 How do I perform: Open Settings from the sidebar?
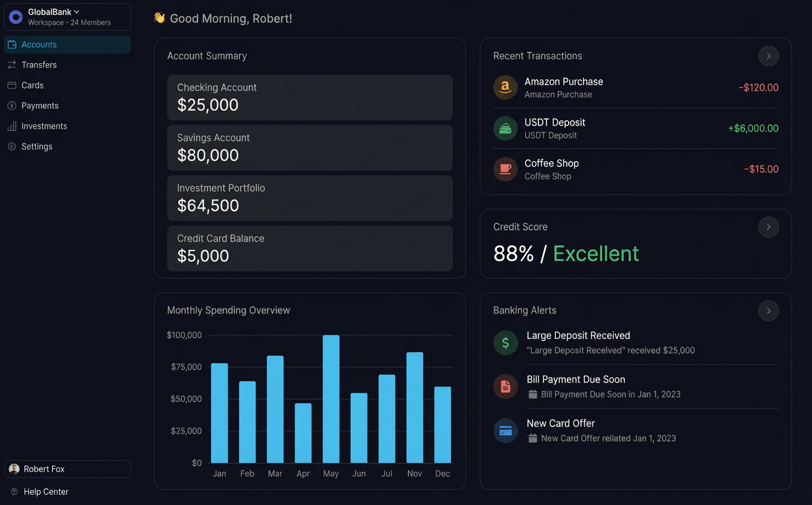click(37, 147)
